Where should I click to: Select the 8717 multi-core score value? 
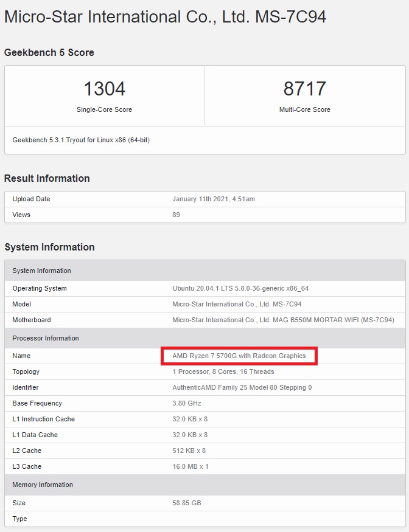304,89
